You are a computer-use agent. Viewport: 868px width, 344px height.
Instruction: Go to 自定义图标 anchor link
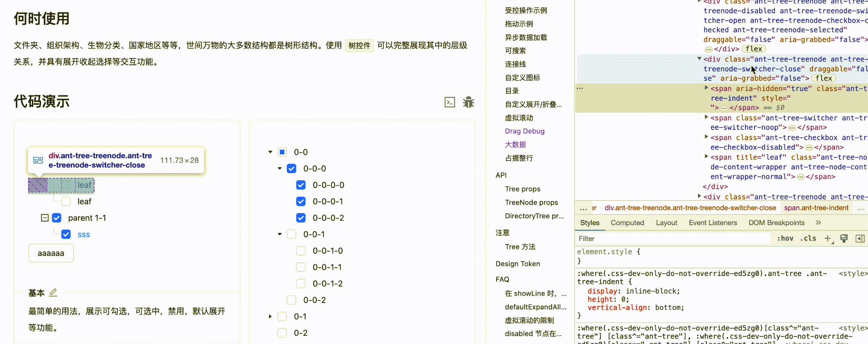522,77
